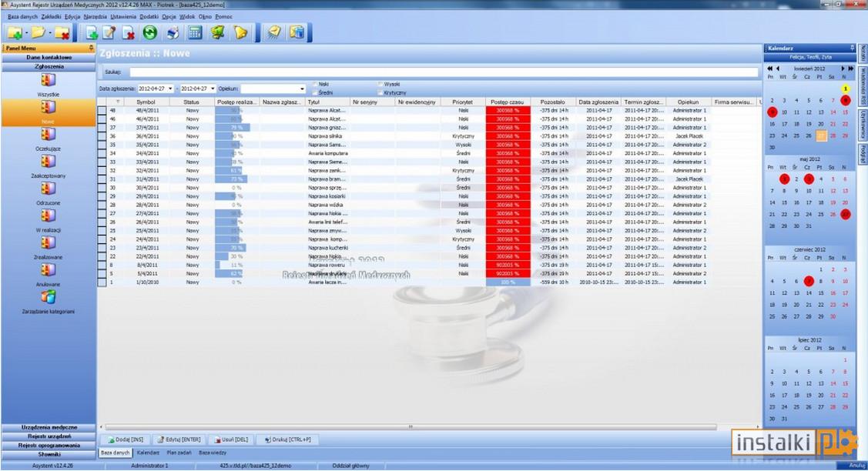Viewport: 868px width, 471px height.
Task: Switch to the Plan zadań tab
Action: pyautogui.click(x=179, y=453)
